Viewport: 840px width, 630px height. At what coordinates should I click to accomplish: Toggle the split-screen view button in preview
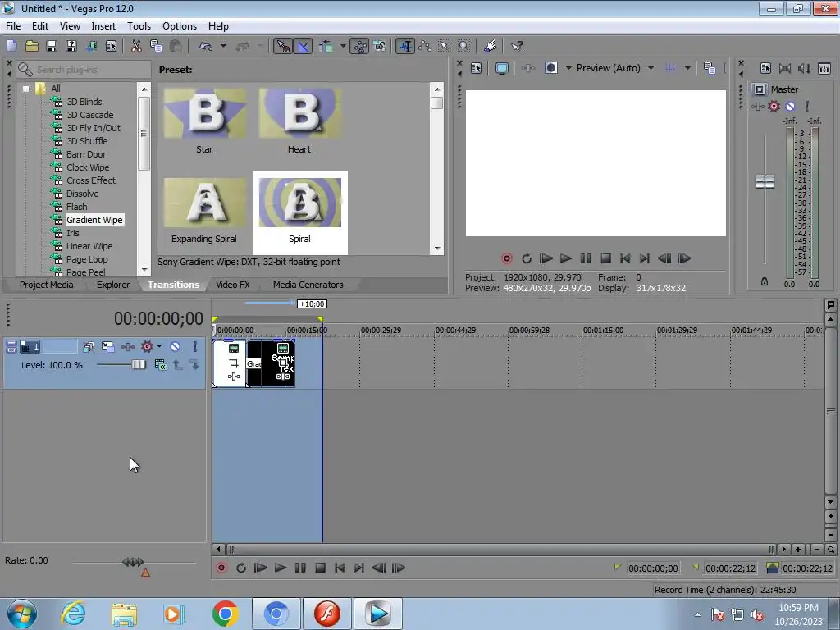[x=550, y=68]
